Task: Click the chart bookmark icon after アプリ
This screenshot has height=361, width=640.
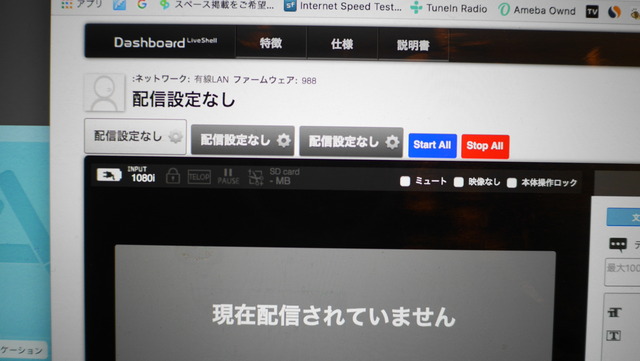Action: [119, 4]
